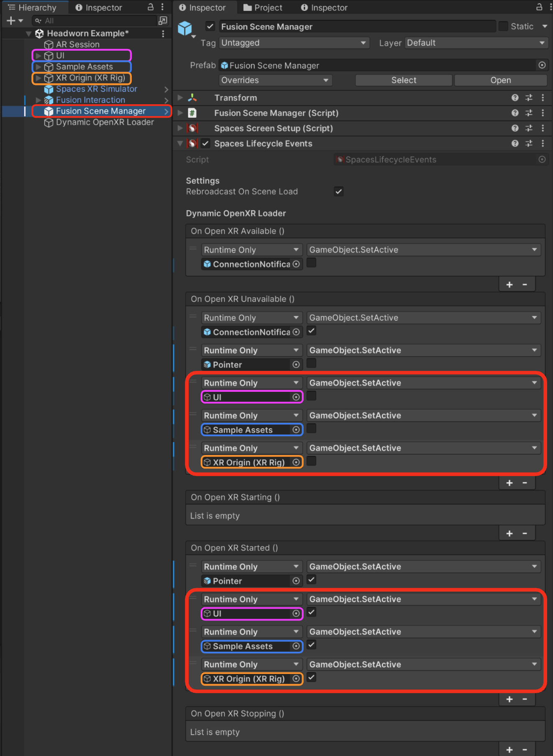
Task: Switch to the Project tab
Action: pos(263,8)
